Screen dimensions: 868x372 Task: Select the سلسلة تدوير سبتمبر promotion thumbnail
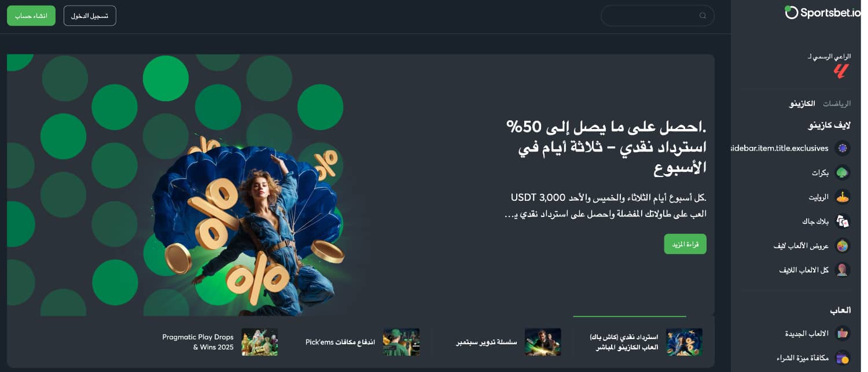(x=543, y=342)
